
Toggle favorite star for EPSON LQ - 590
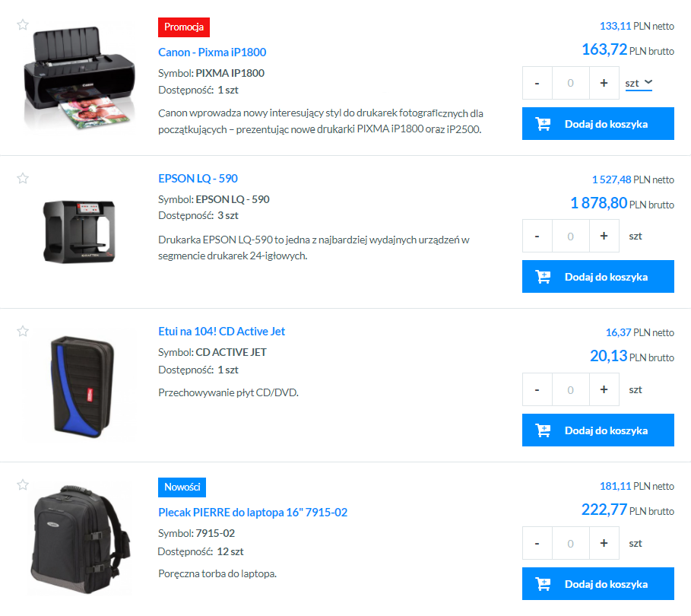(x=23, y=178)
